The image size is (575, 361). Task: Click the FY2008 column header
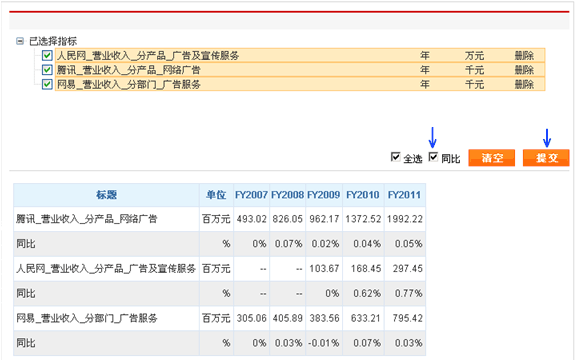point(288,195)
